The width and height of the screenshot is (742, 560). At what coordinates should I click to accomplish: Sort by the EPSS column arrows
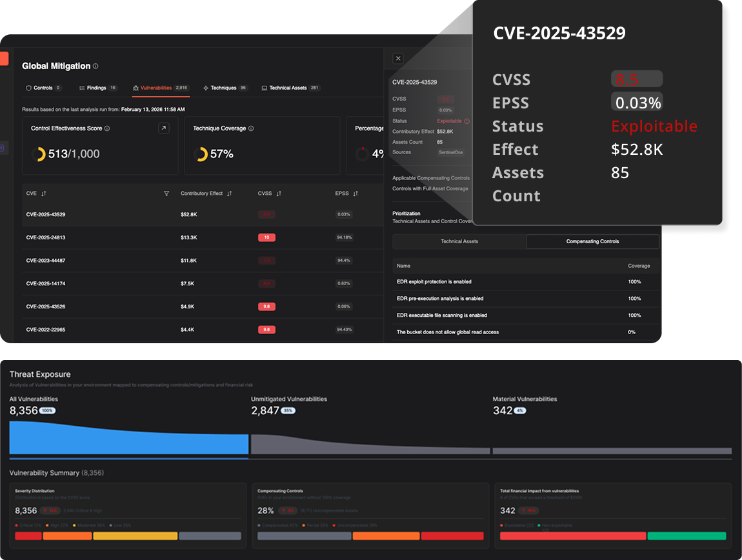(356, 194)
